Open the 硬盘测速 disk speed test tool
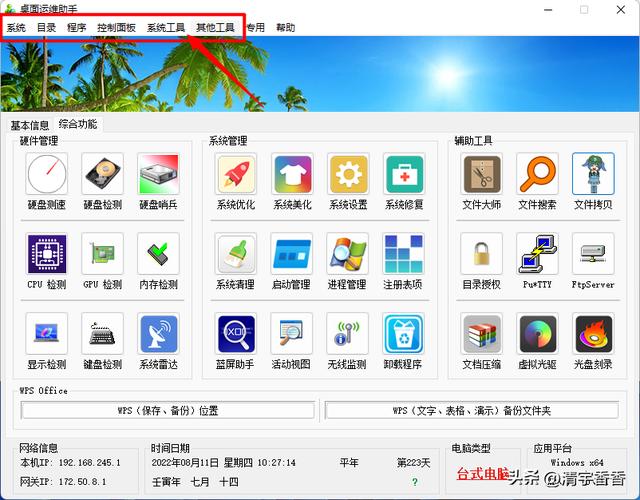The height and width of the screenshot is (500, 640). (47, 174)
